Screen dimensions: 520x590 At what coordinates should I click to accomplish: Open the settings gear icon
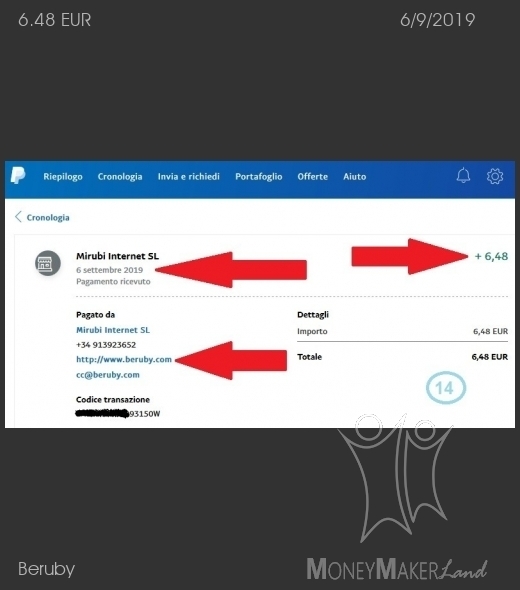pos(495,176)
